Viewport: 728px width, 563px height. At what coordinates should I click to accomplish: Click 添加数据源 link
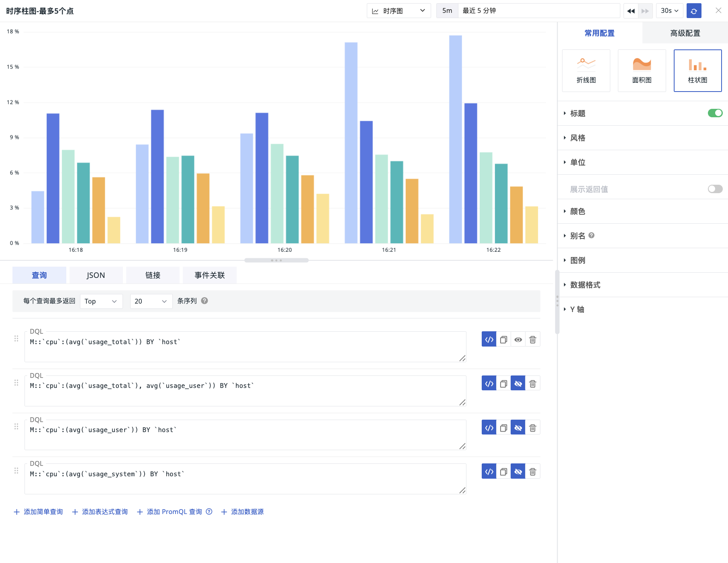pos(243,512)
